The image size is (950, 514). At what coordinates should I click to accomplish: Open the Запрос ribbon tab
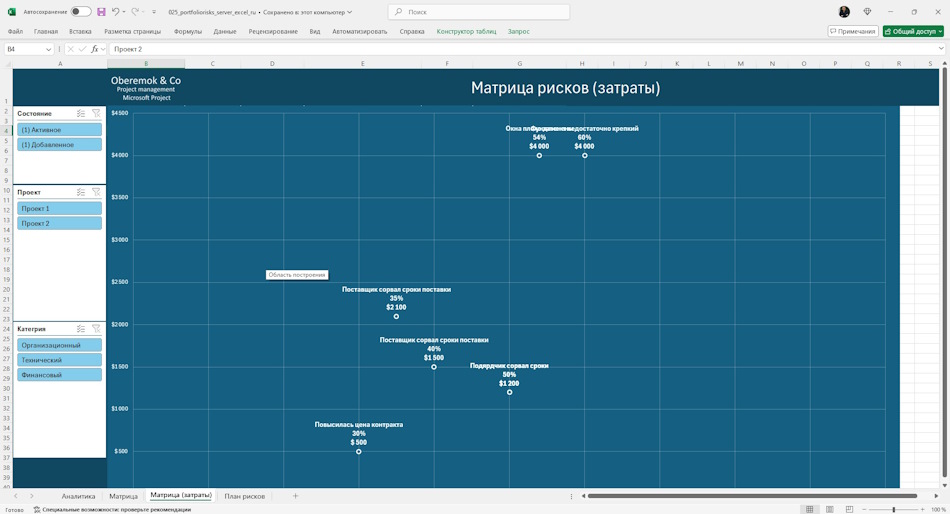coord(519,32)
